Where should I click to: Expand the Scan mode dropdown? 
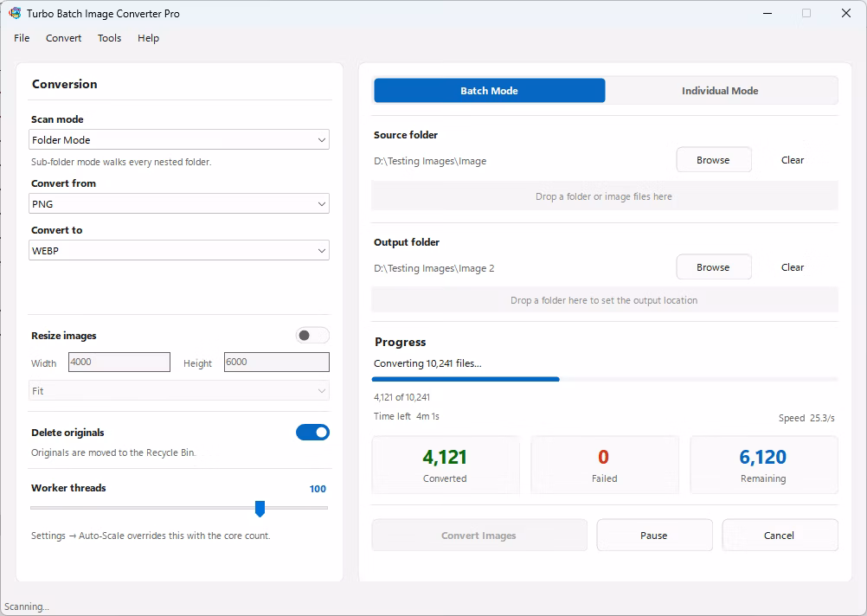(x=179, y=140)
